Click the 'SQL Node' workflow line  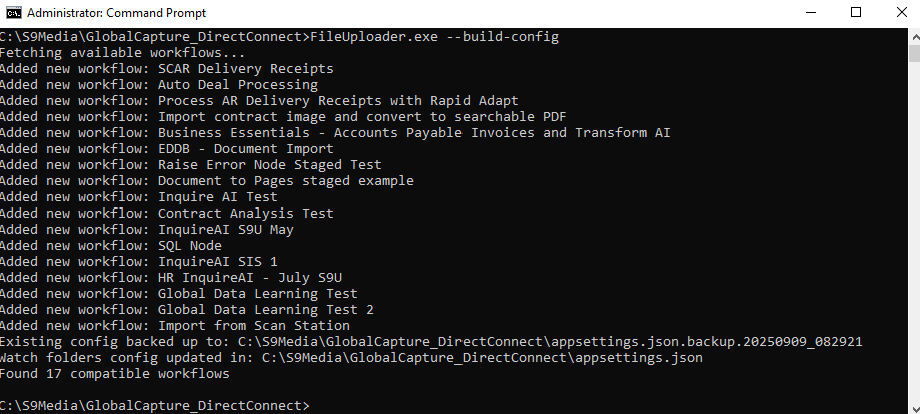pyautogui.click(x=189, y=245)
